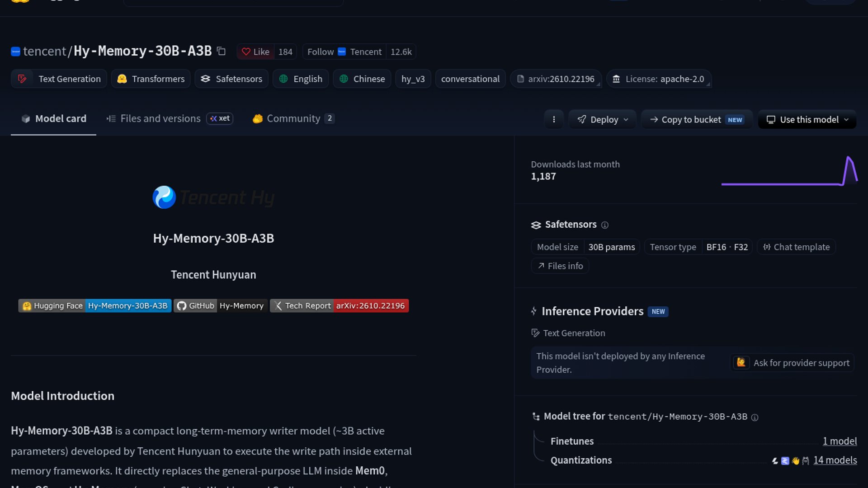Copy model name with the copy icon
Screen dimensions: 868x488
pyautogui.click(x=221, y=51)
